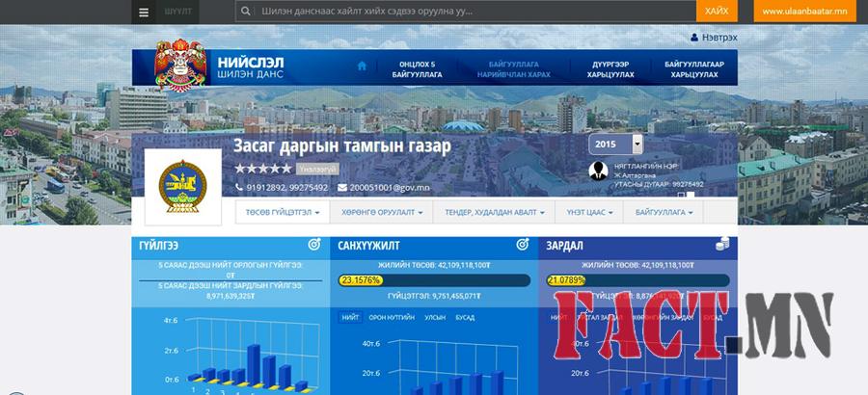Click the coins icon in ЗАРДАЛ panel
868x395 pixels.
point(721,245)
